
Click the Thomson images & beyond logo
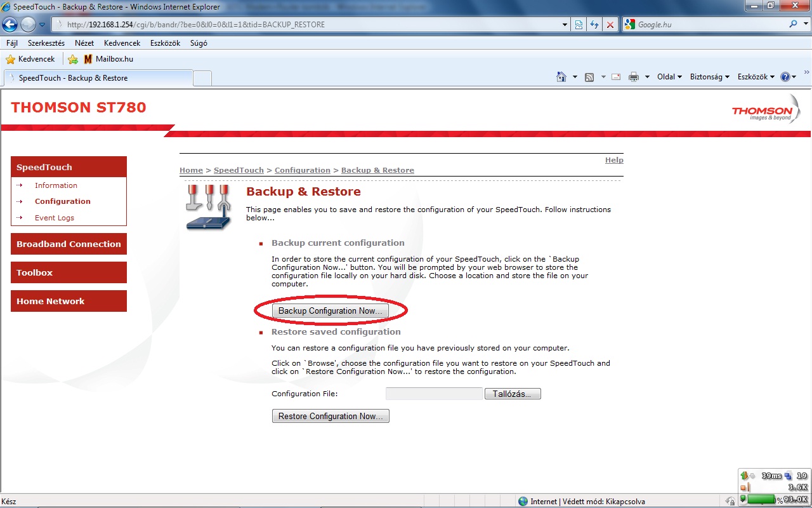[766, 108]
